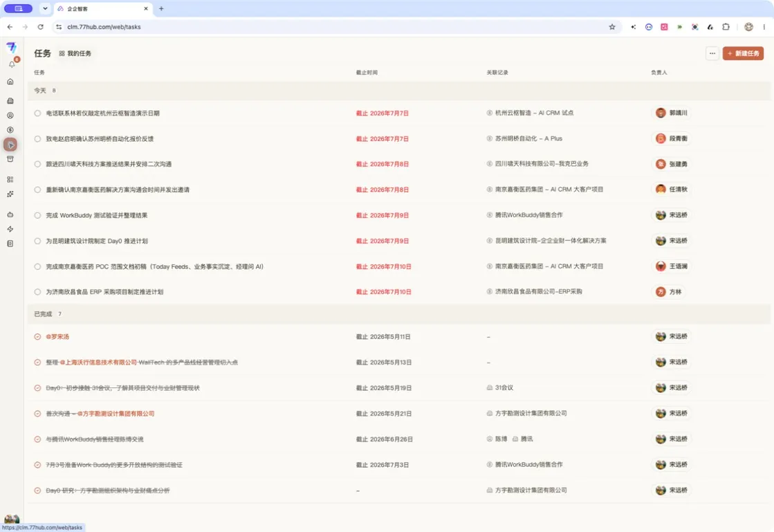This screenshot has height=532, width=774.
Task: Open user avatar at sidebar bottom-left
Action: click(x=11, y=519)
